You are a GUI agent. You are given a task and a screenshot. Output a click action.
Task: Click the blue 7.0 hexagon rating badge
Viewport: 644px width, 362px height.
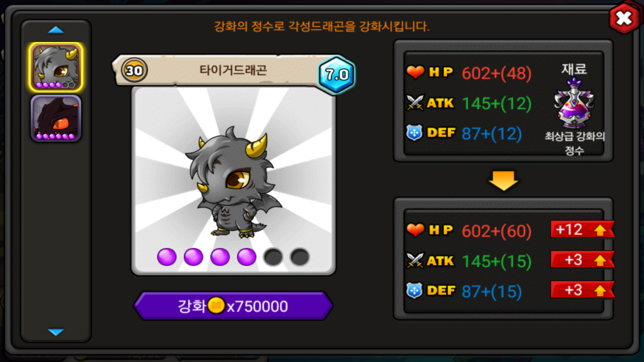click(x=337, y=74)
